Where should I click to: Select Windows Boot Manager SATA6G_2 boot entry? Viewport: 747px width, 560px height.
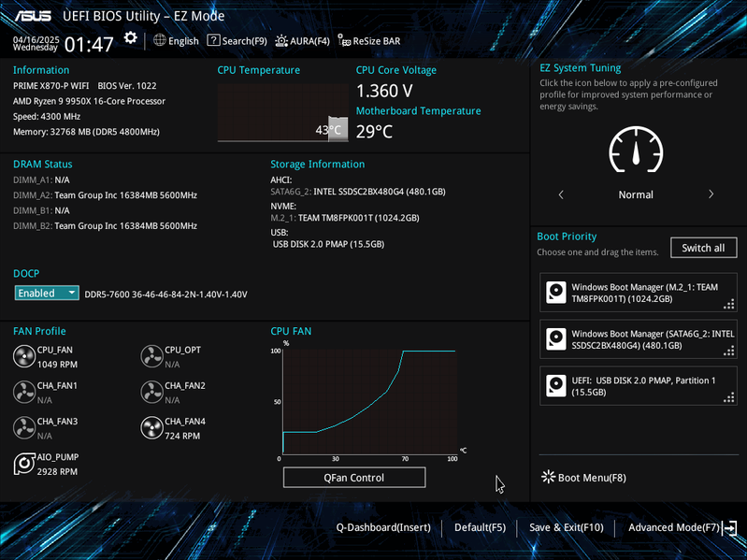point(639,339)
